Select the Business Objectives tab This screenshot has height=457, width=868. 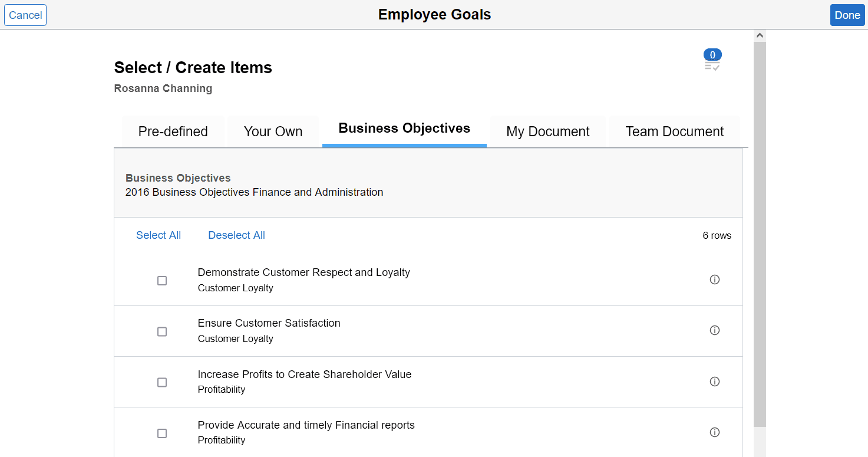click(x=404, y=128)
